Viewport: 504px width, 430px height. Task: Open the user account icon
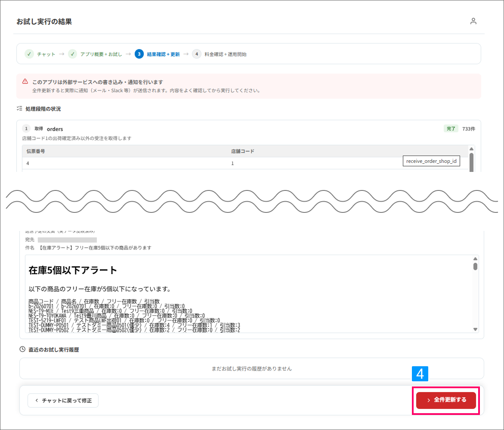point(473,21)
